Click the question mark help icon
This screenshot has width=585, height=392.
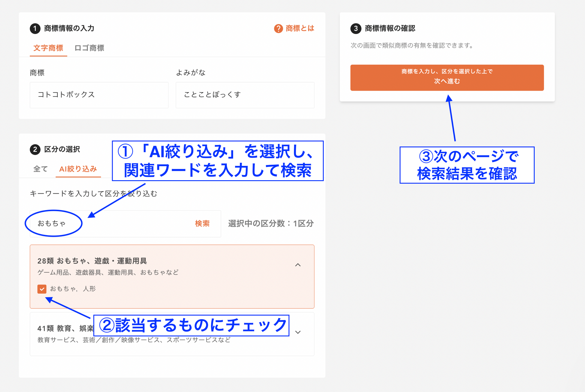click(x=278, y=29)
